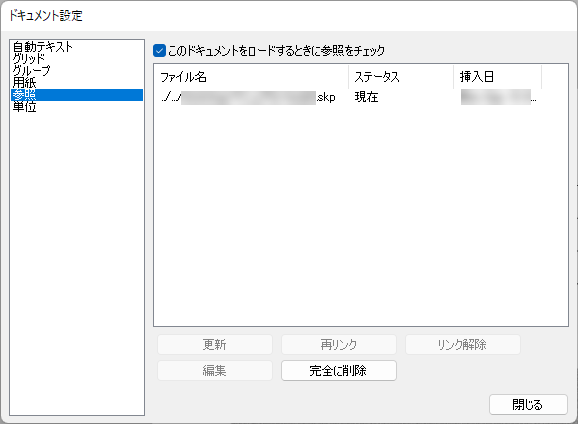The height and width of the screenshot is (424, 578).
Task: Close the dialog with 閉じる
Action: (528, 404)
